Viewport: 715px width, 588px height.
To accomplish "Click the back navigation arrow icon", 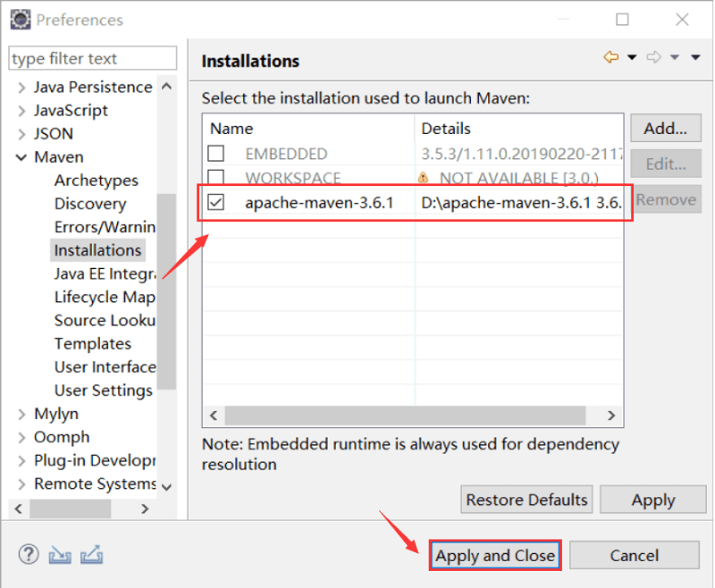I will (611, 57).
